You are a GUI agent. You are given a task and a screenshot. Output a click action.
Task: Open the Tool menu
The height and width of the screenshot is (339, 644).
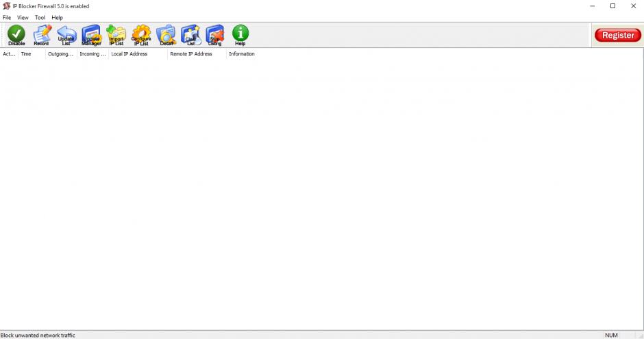(40, 18)
